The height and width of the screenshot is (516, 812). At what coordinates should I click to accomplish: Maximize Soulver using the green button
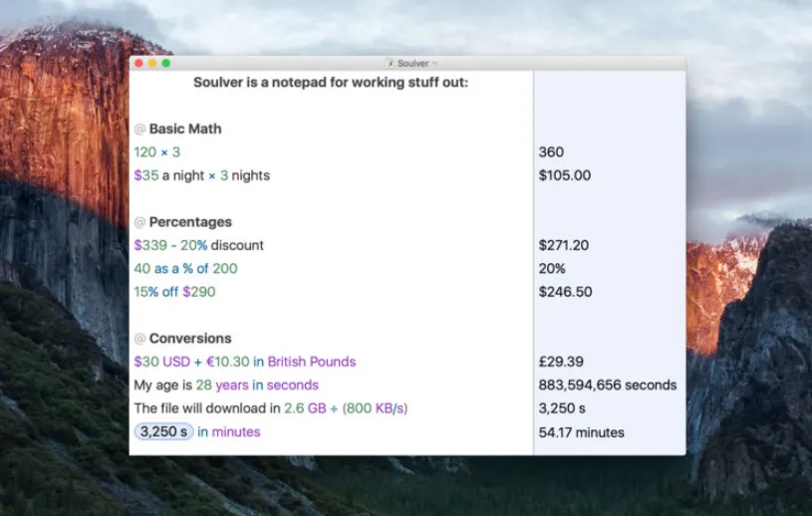(166, 63)
